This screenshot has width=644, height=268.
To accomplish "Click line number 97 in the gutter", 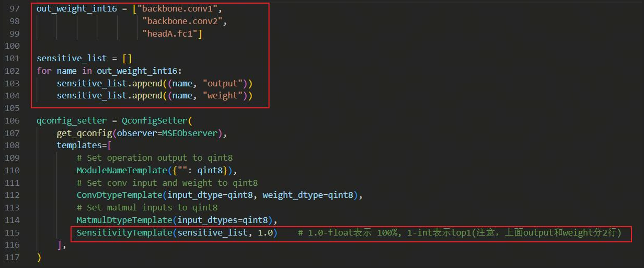I will point(14,9).
